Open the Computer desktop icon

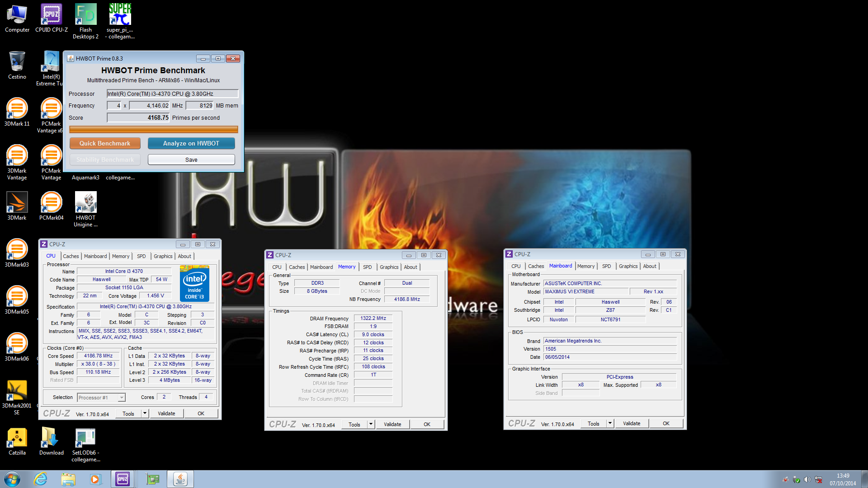[x=17, y=18]
